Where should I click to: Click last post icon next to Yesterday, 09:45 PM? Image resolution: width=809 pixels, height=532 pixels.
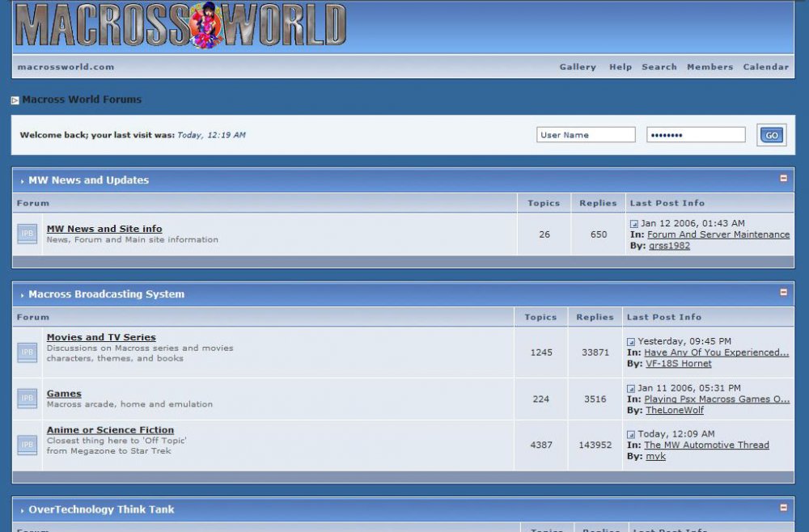pos(631,342)
